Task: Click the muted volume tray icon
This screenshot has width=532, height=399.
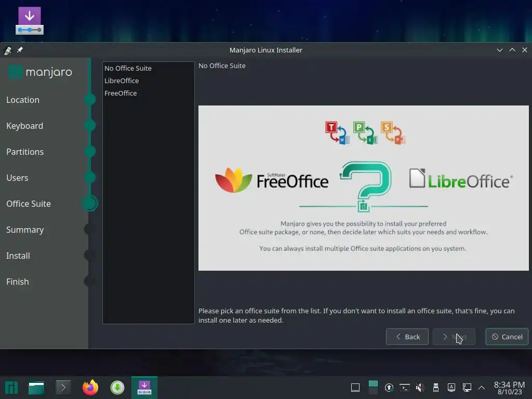Action: [420, 388]
